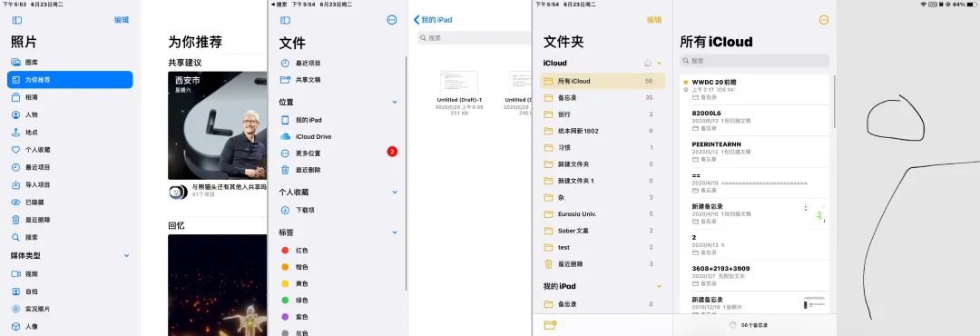The height and width of the screenshot is (336, 980).
Task: Tap 编辑 in Notes folders list
Action: [x=653, y=20]
